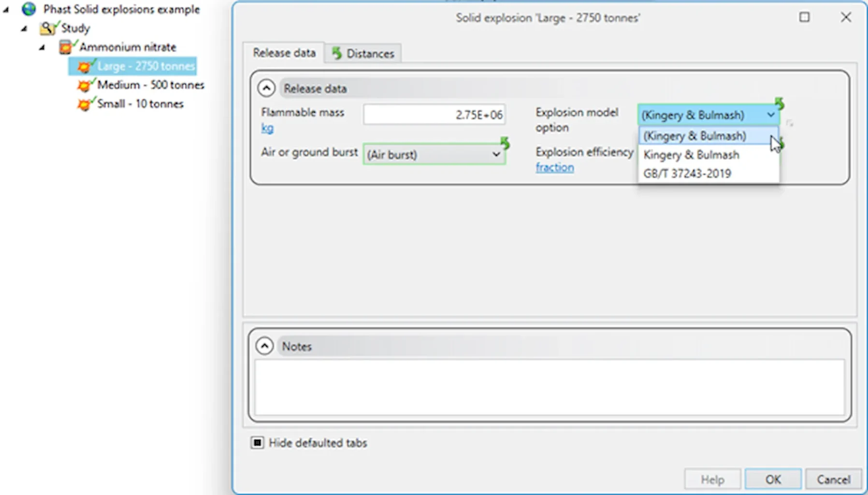Collapse the Phast Solid explosions example tree node
The height and width of the screenshot is (495, 868).
coord(6,9)
